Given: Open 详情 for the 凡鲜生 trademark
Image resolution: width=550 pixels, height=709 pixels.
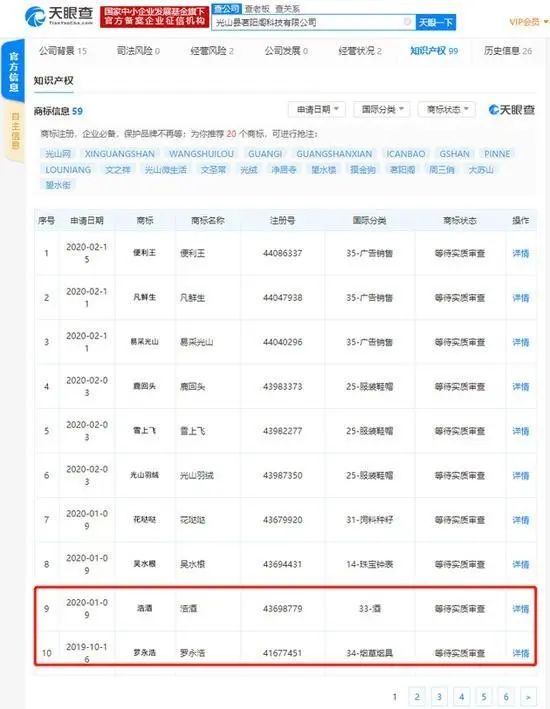Looking at the screenshot, I should tap(521, 298).
